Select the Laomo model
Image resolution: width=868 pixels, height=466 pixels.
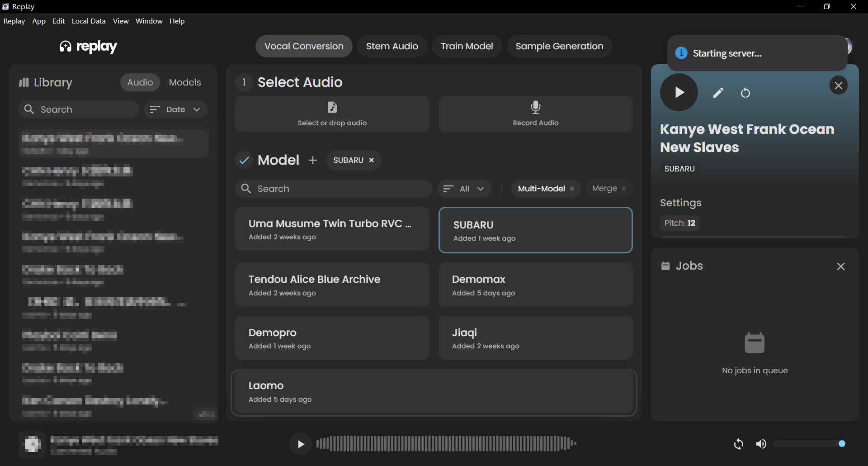point(434,392)
